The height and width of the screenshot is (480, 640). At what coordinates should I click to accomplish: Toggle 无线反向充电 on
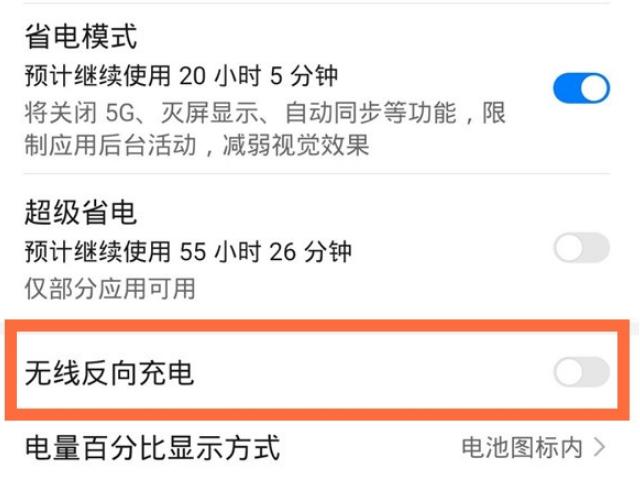tap(581, 372)
